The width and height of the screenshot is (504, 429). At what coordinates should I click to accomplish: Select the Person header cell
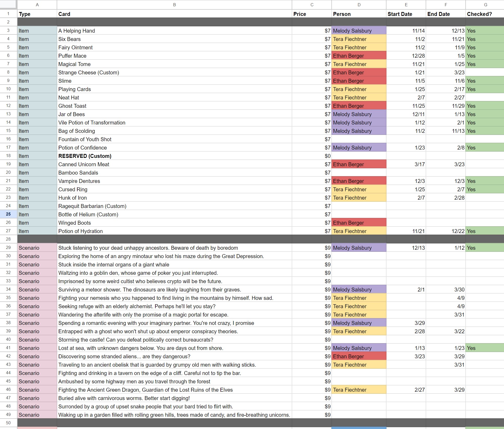click(x=359, y=14)
